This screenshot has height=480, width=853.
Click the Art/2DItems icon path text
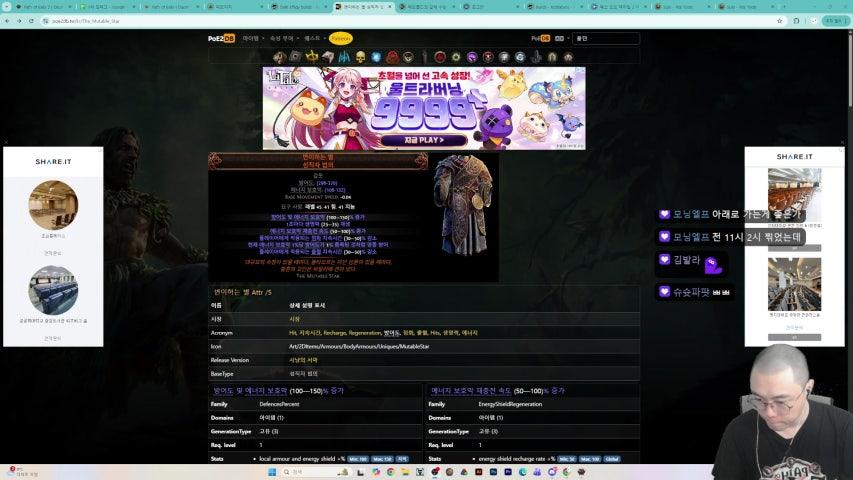coord(359,346)
